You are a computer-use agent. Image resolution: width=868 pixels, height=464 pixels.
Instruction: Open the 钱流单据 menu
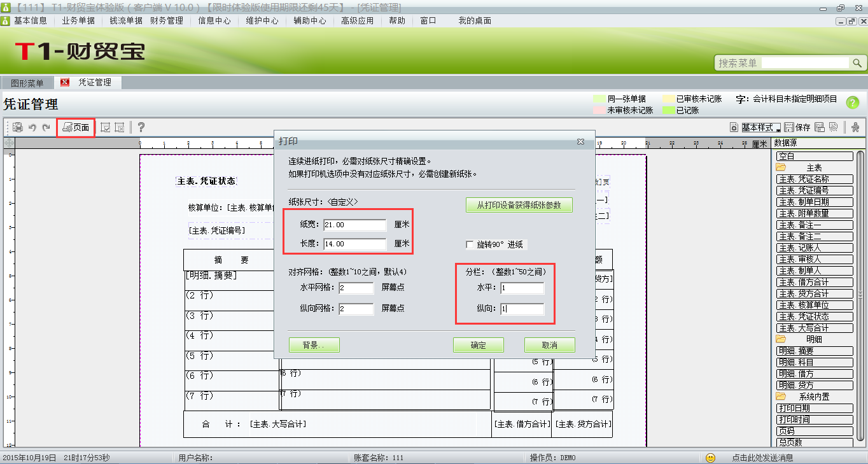pyautogui.click(x=126, y=20)
